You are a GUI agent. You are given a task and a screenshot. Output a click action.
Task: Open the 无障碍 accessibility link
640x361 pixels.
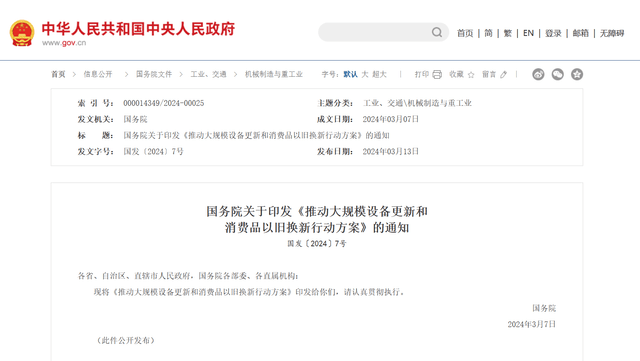click(x=612, y=33)
